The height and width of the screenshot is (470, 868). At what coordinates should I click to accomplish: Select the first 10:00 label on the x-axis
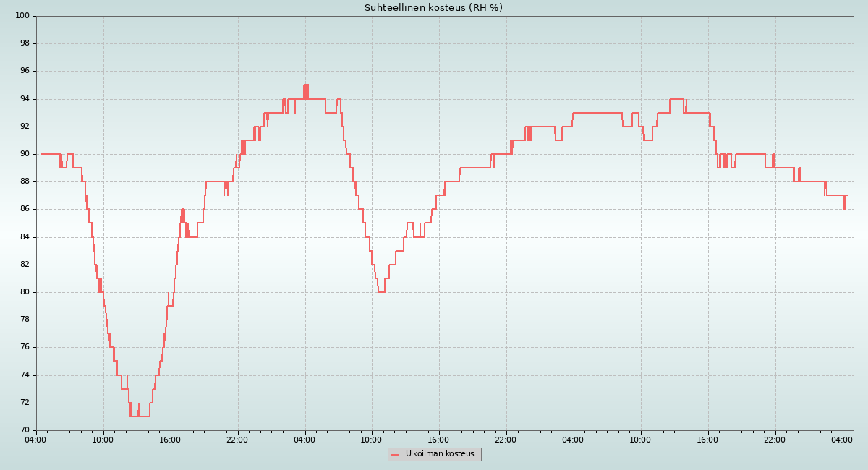pos(103,439)
